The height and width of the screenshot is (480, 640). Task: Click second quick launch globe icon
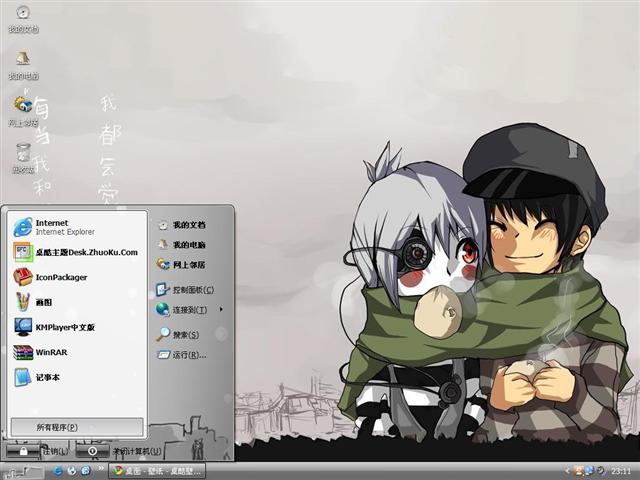[72, 471]
